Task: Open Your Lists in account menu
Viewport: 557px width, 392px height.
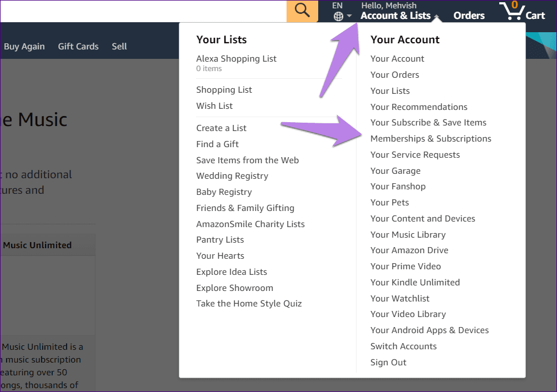Action: 390,91
